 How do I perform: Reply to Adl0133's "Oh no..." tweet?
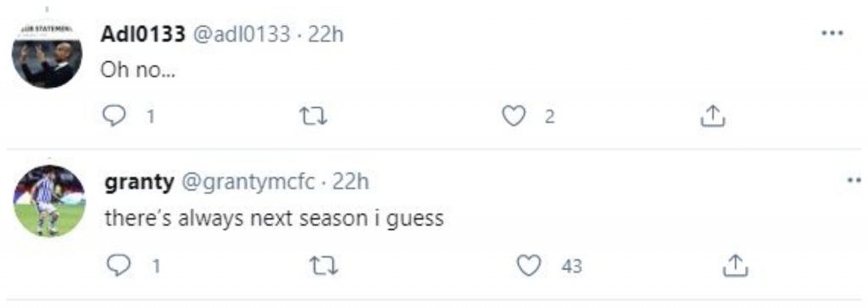click(114, 116)
